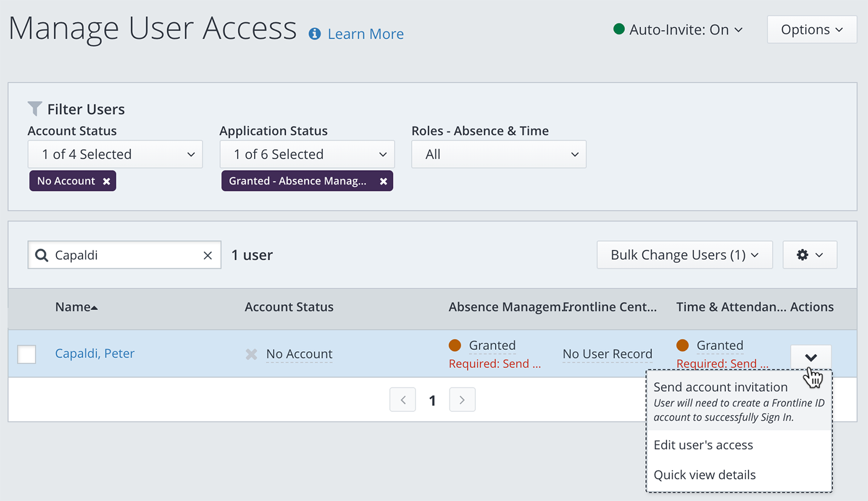The image size is (868, 501).
Task: Clear the Capaldi search text
Action: (x=208, y=256)
